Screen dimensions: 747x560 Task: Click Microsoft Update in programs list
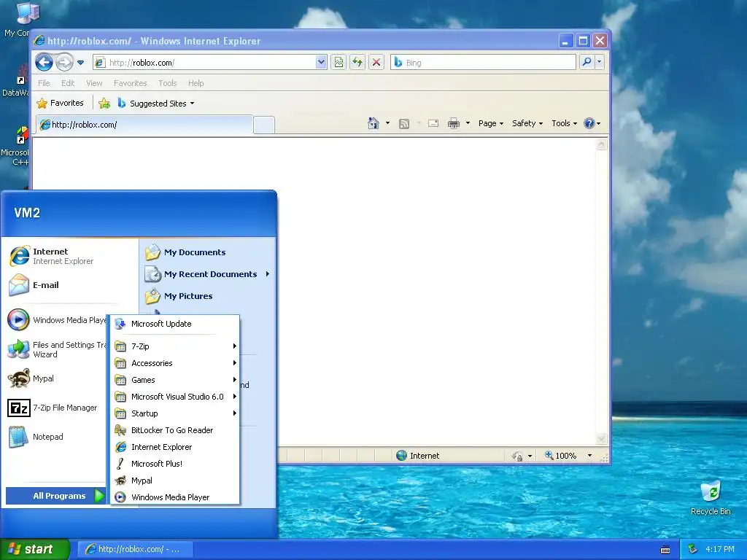pos(175,324)
